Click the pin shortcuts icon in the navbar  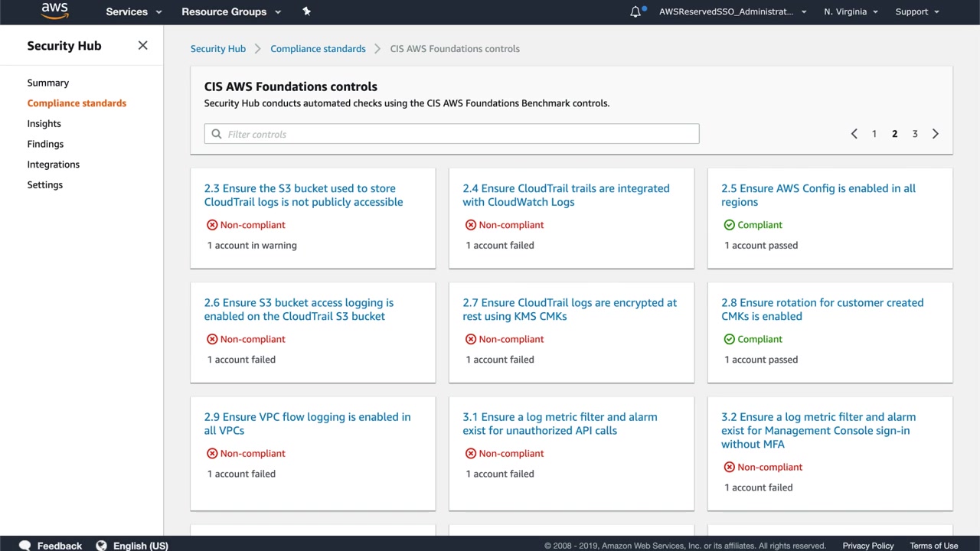click(x=306, y=11)
